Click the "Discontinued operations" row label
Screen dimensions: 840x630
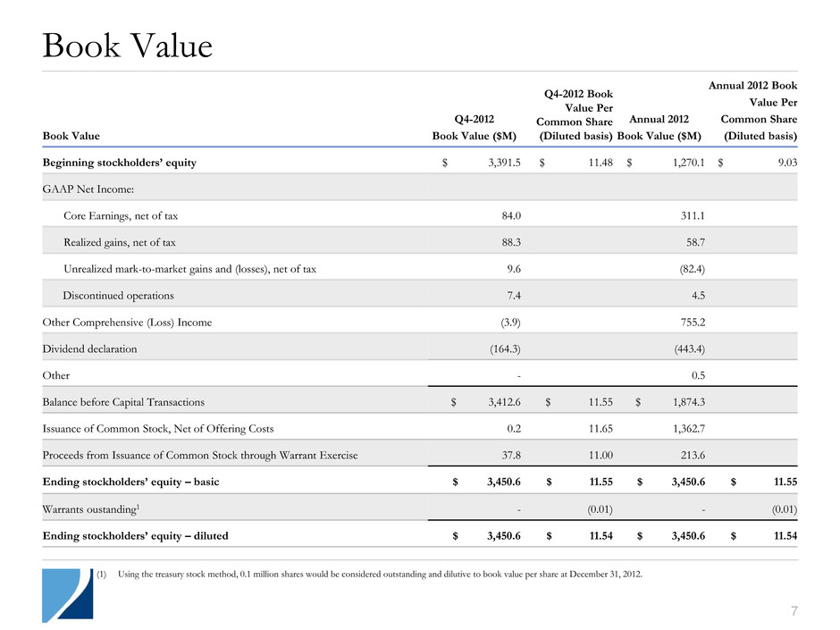(x=119, y=296)
